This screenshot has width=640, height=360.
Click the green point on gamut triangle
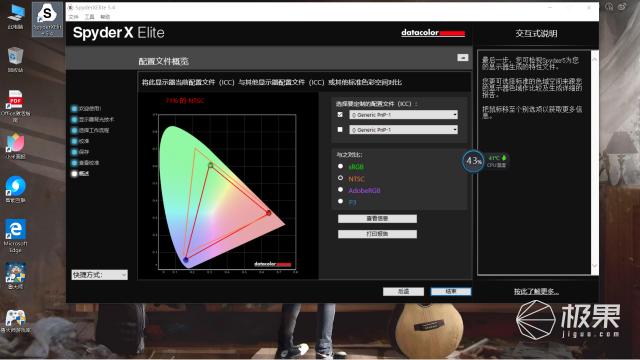211,165
